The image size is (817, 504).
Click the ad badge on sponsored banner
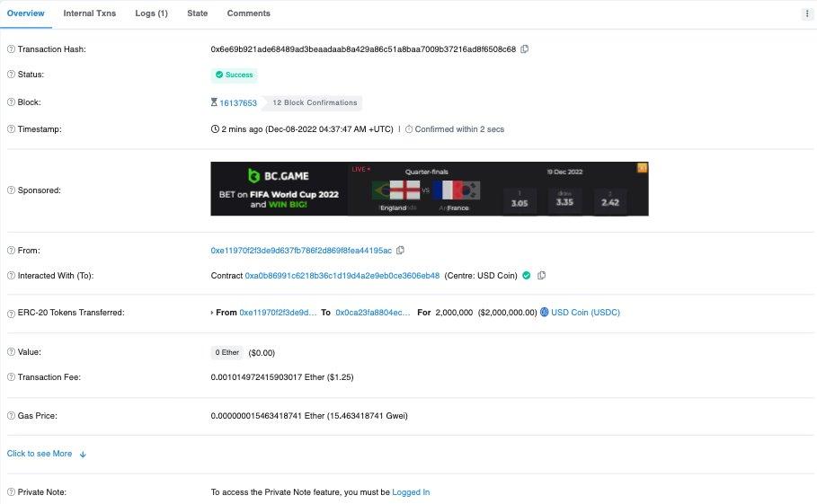pyautogui.click(x=642, y=168)
